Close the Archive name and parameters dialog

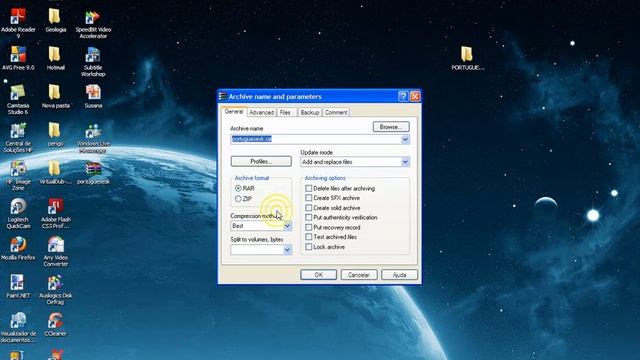tap(415, 96)
